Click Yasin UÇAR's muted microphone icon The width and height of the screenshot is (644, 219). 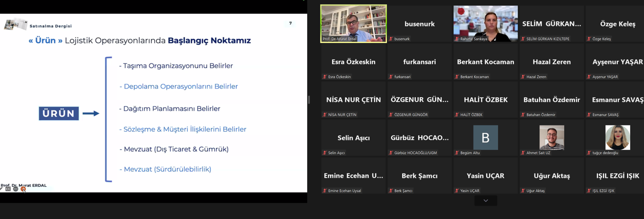457,191
